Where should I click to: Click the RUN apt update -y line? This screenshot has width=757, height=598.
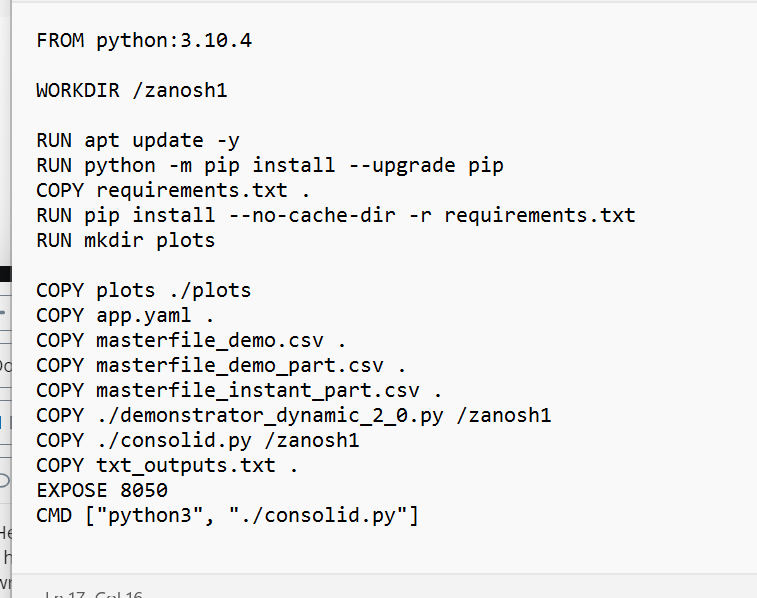[x=137, y=141]
